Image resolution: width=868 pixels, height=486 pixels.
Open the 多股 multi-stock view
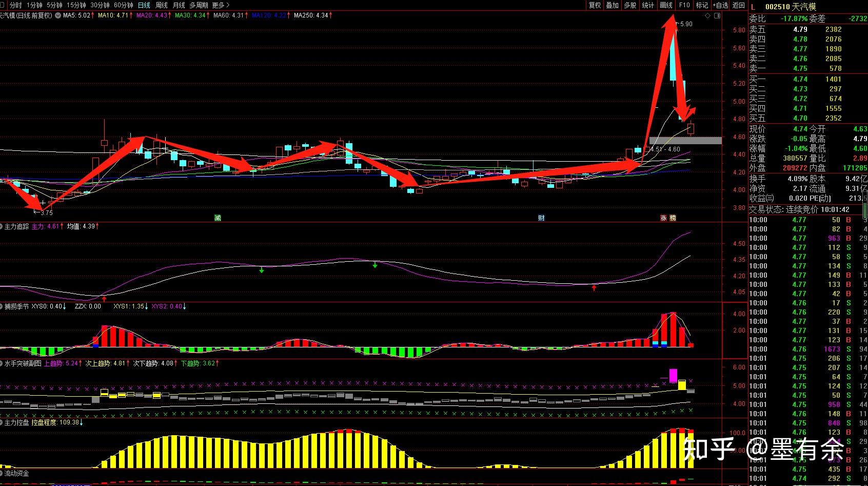[x=630, y=5]
